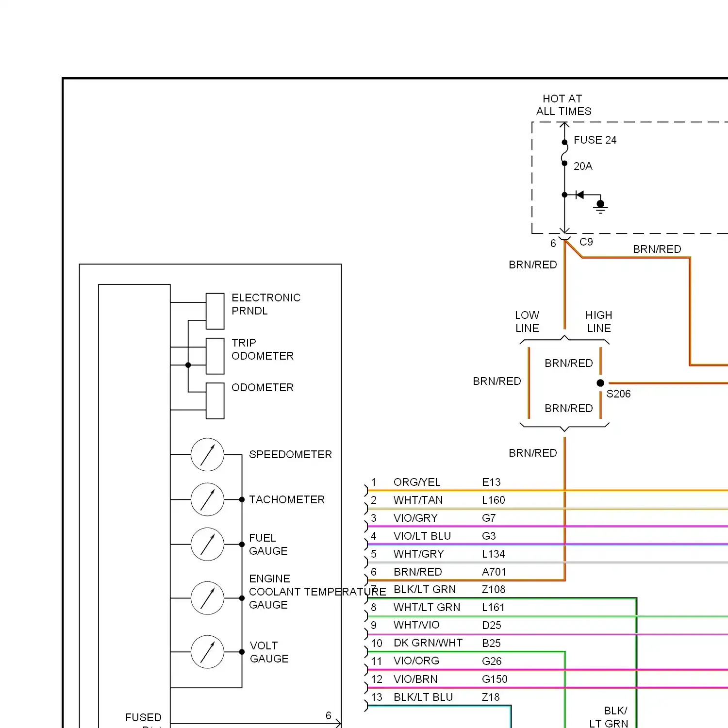
Task: Select the VOLT GAUGE label
Action: pos(269,652)
